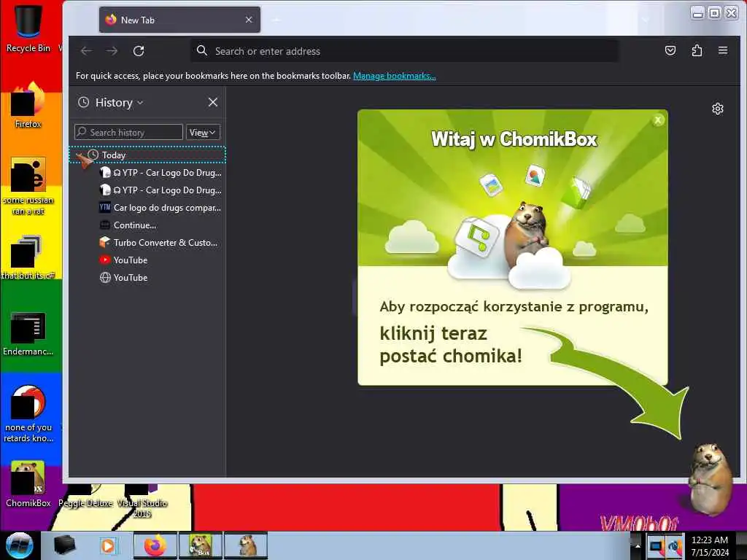Open the ChomikBox 'Box' taskbar button

[201, 545]
